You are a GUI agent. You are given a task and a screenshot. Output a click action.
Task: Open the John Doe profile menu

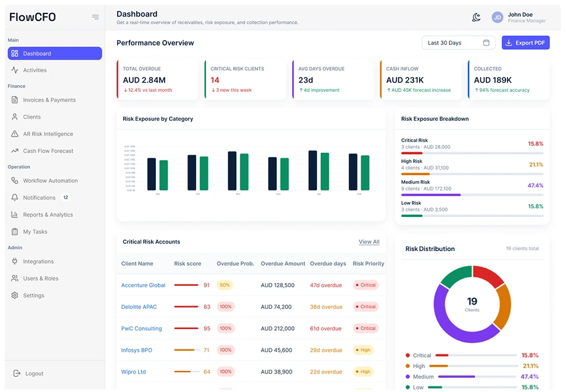(x=519, y=17)
